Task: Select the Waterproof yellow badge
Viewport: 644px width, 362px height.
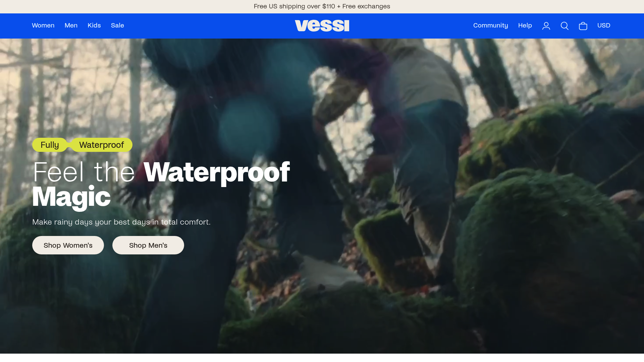Action: tap(102, 145)
